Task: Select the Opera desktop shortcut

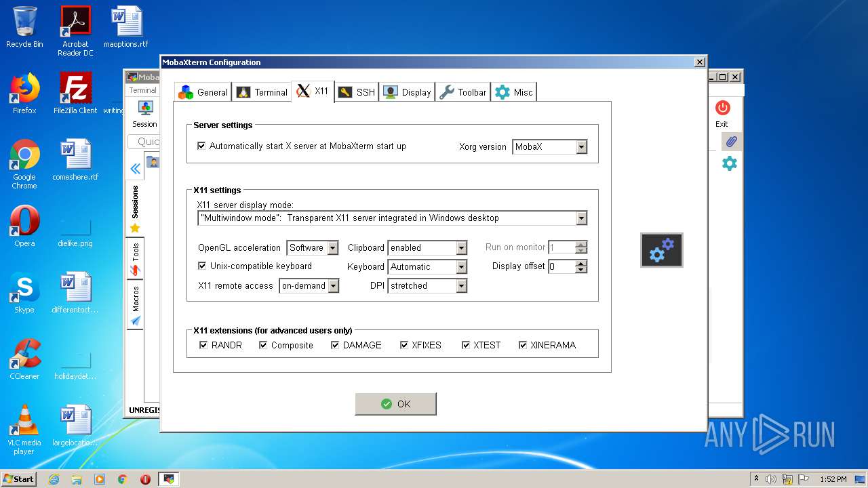Action: (24, 226)
